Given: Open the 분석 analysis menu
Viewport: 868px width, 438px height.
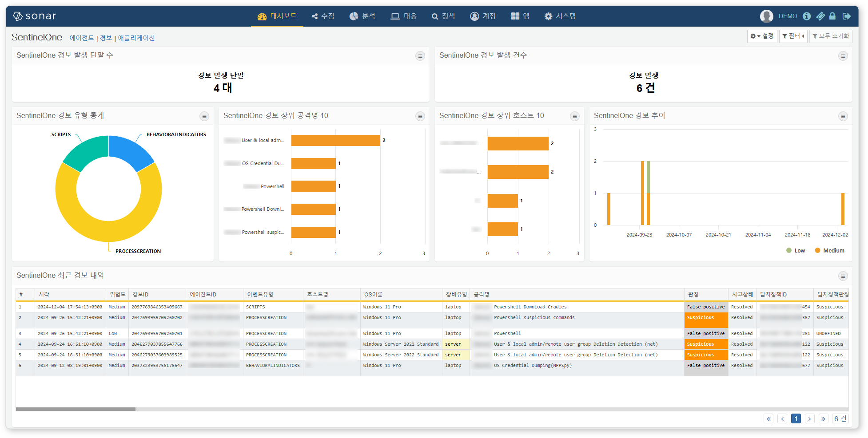Looking at the screenshot, I should tap(362, 16).
